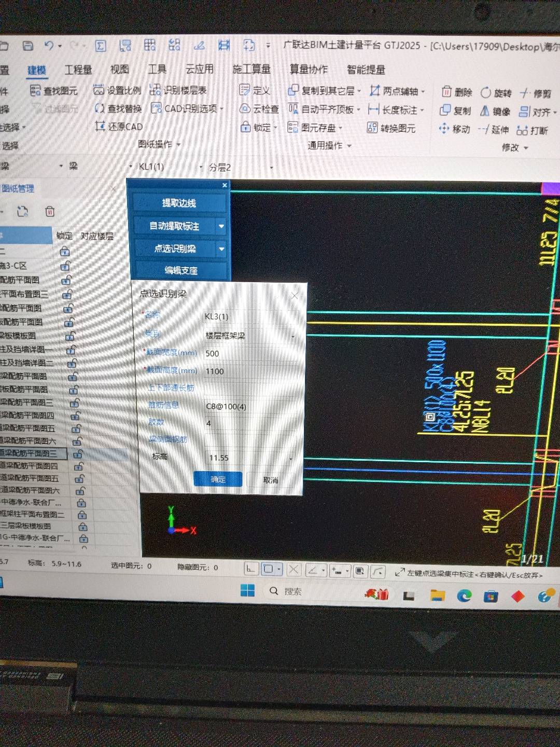Click the 查找图元 find element tool
This screenshot has width=560, height=747.
(54, 91)
